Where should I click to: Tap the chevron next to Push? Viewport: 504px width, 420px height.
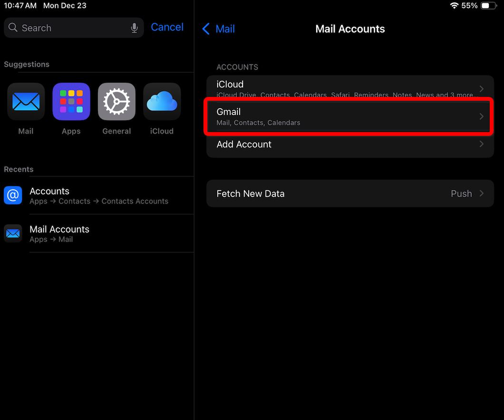click(482, 193)
